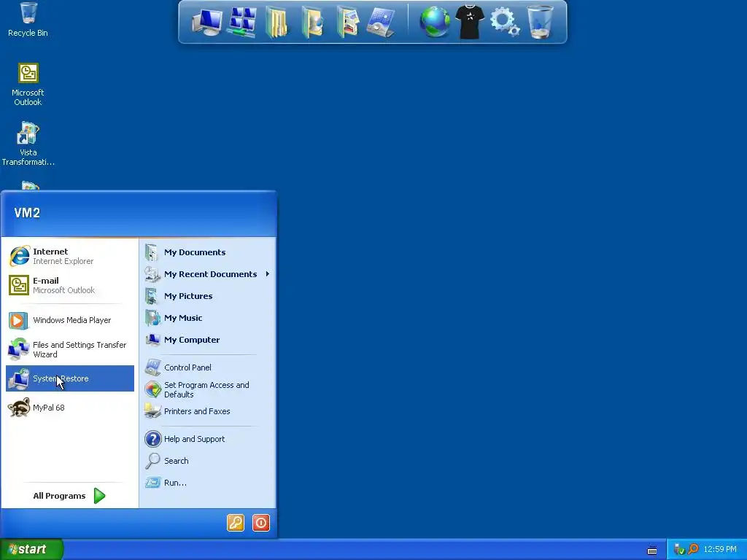The width and height of the screenshot is (747, 560).
Task: Open E-mail Microsoft Outlook in Start menu
Action: pos(70,285)
